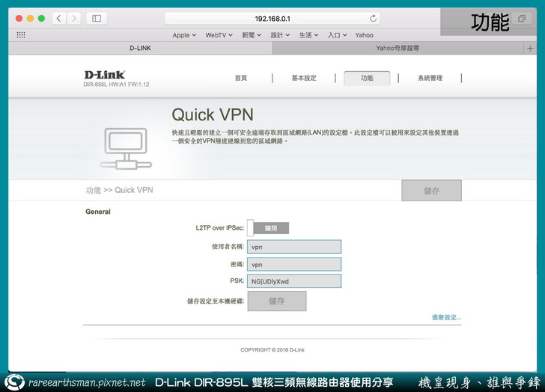545x392 pixels.
Task: Click the D-Link logo
Action: tap(105, 75)
